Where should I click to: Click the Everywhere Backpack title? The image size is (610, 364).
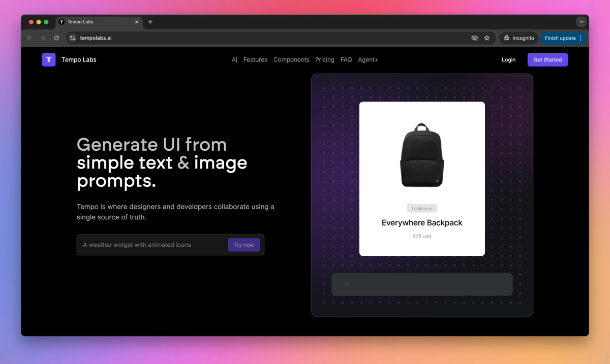click(422, 223)
